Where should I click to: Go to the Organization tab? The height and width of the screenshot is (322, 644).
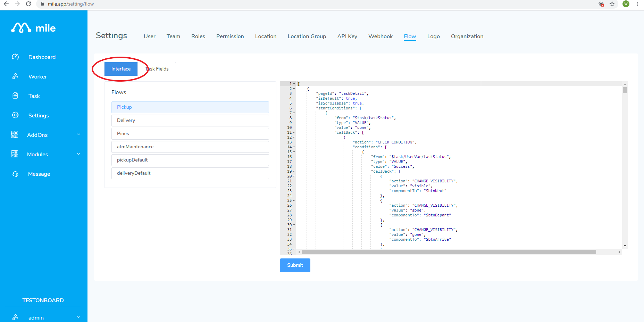point(467,36)
